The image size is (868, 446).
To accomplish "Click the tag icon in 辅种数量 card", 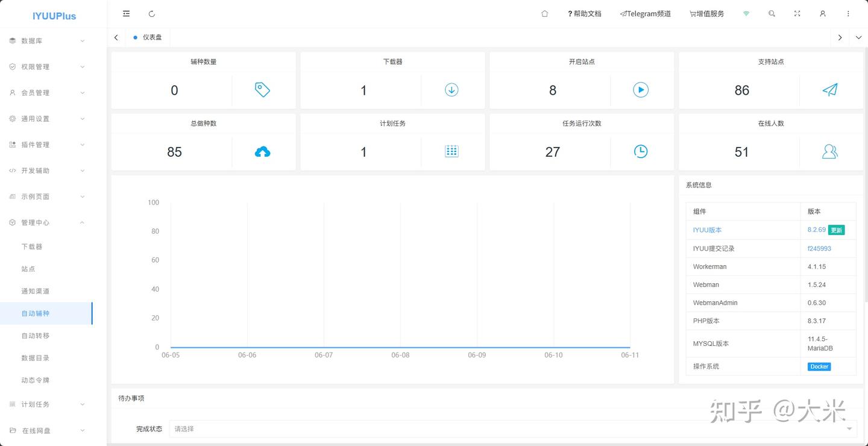I will tap(262, 90).
